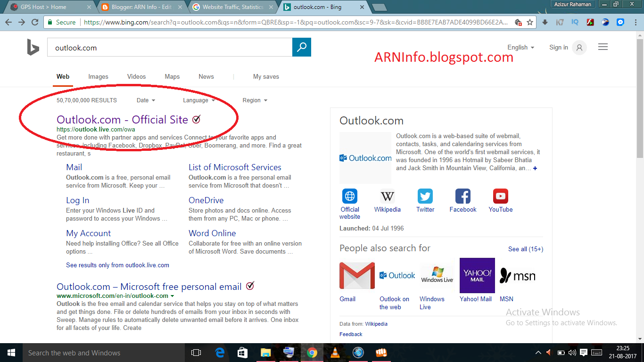Screen dimensions: 644x362
Task: Open the OneDrive sublink
Action: [x=206, y=200]
